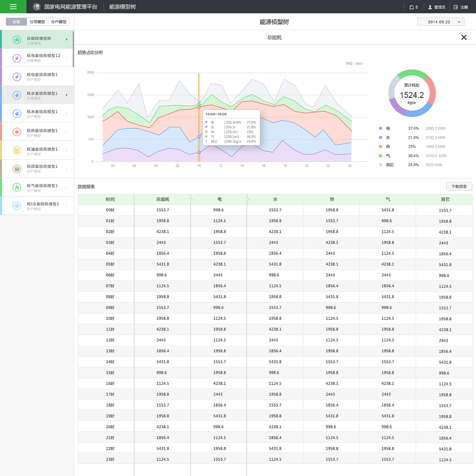Click the orange vertical time marker on chart
476x476 pixels.
[199, 117]
